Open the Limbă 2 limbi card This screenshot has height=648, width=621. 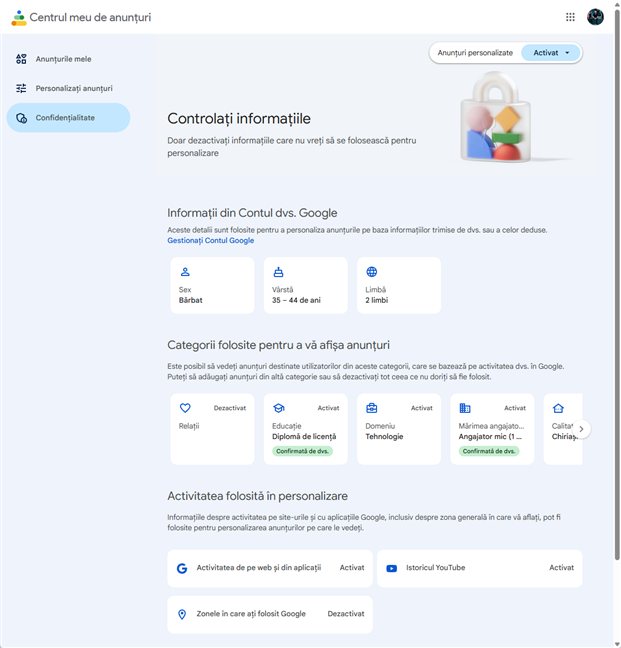[x=398, y=285]
